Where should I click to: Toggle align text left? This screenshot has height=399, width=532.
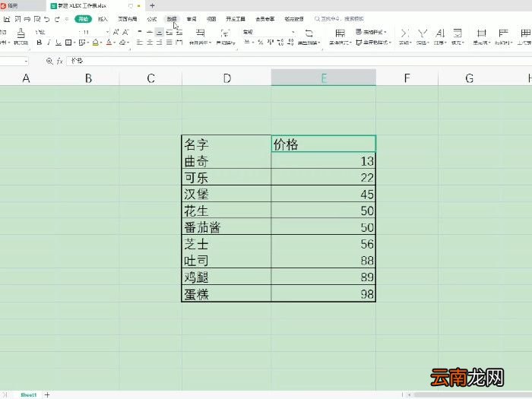point(139,43)
